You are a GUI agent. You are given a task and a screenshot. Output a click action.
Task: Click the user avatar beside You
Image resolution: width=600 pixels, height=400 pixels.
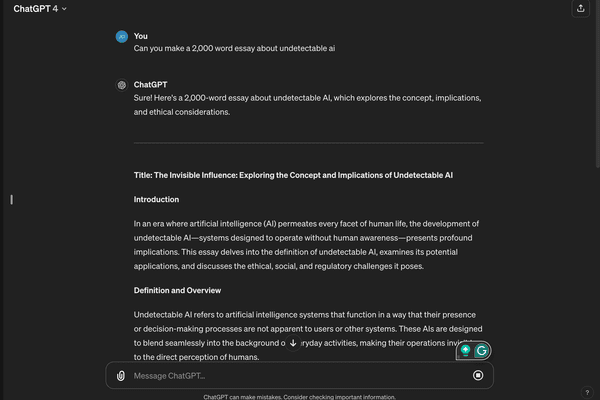[121, 36]
